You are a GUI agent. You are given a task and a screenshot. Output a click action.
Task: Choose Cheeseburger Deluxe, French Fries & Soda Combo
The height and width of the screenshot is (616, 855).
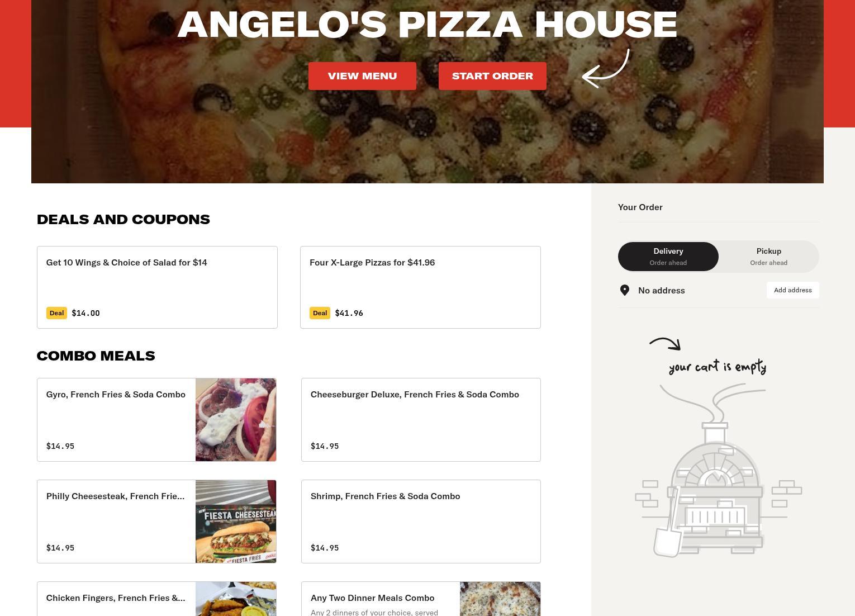421,420
